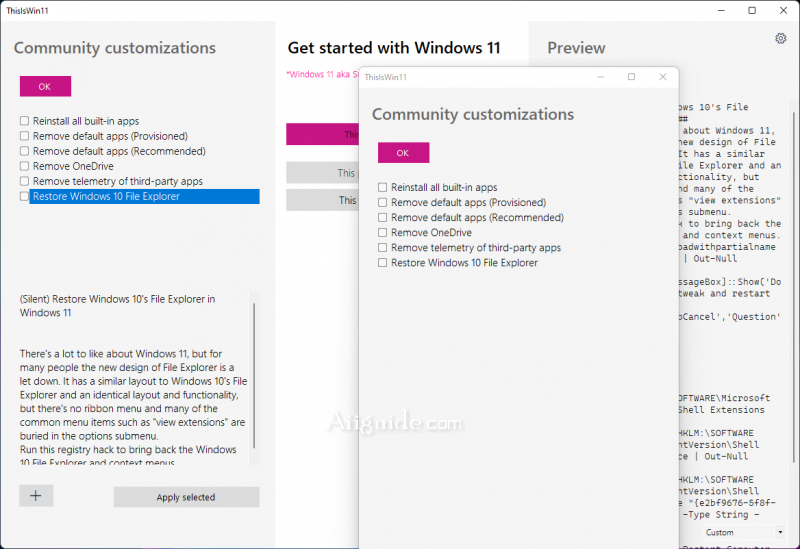Maximize the front ThisIsWin11 dialog
Screen dimensions: 800x549
[x=632, y=77]
